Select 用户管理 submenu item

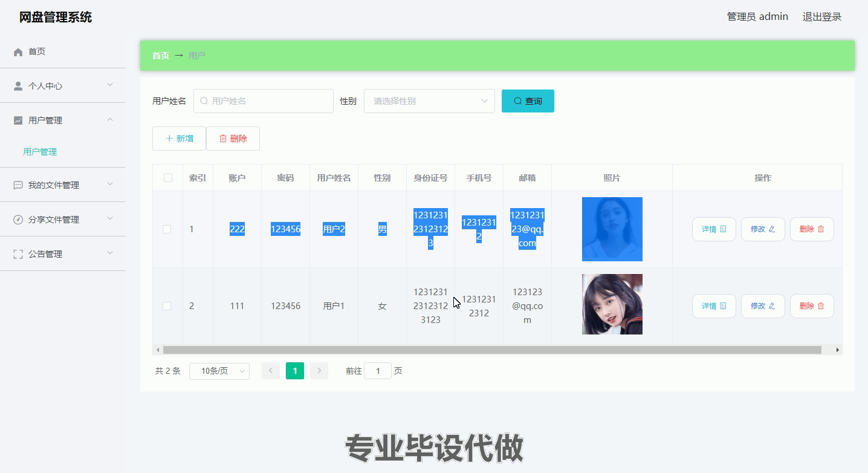[x=63, y=152]
